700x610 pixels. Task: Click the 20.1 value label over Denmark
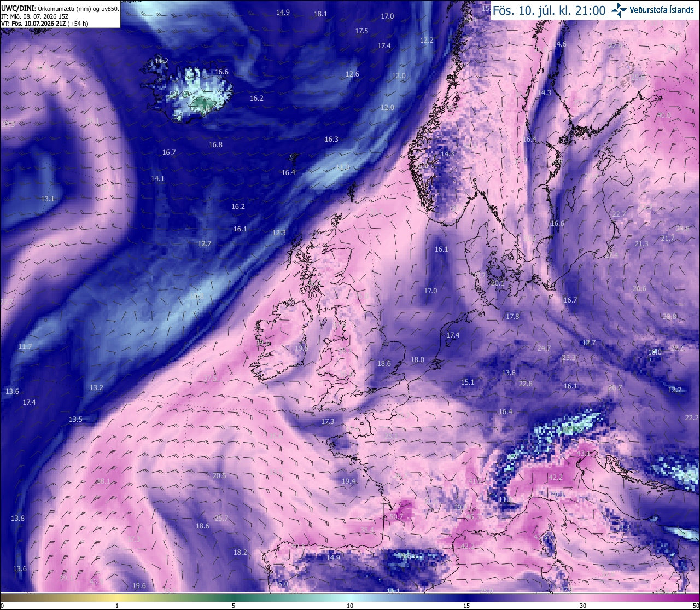pos(497,283)
